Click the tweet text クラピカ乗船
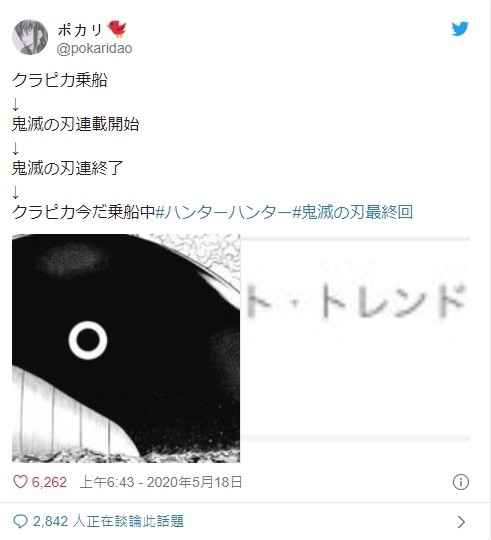The width and height of the screenshot is (491, 540). click(60, 80)
